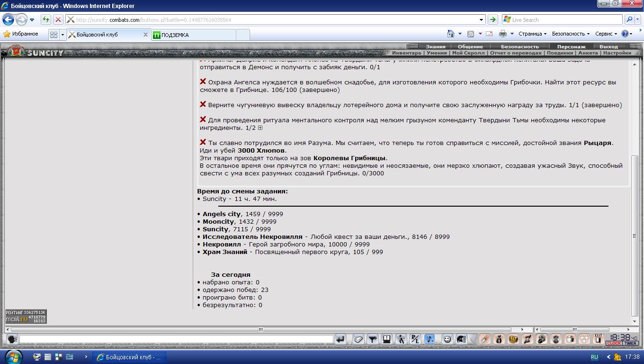Stop loading with the red X button
The height and width of the screenshot is (364, 644).
pos(58,19)
